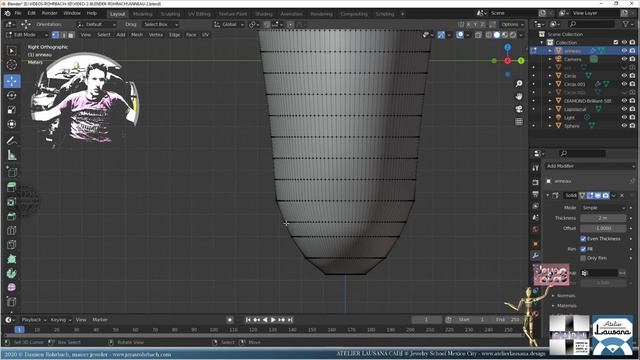Screen dimensions: 640x360
Task: Click the Marker menu in timeline
Action: pyautogui.click(x=100, y=320)
